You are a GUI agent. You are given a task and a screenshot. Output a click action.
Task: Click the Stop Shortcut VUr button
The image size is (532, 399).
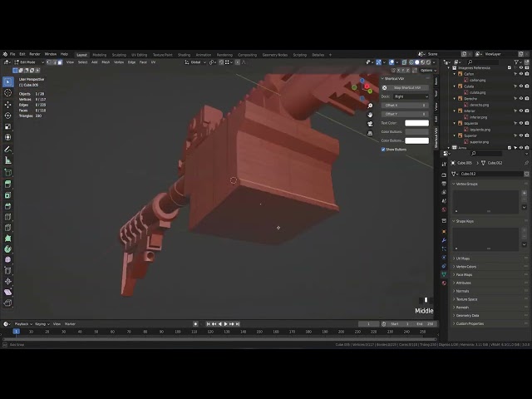click(x=407, y=88)
